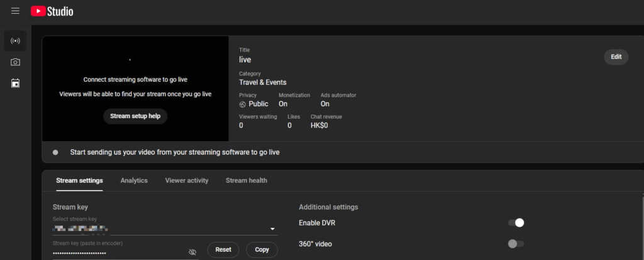The width and height of the screenshot is (644, 260).
Task: Disable the Enable DVR toggle
Action: pos(516,223)
